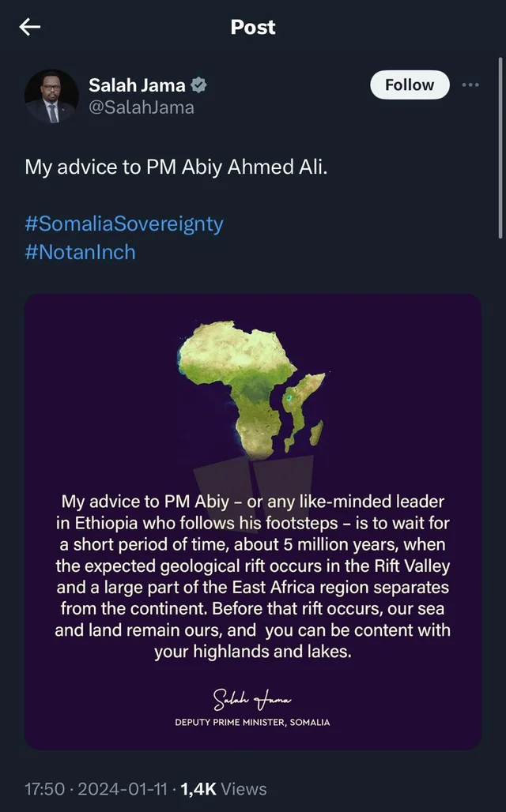This screenshot has width=506, height=812.
Task: Click the blue verified badge
Action: [201, 85]
